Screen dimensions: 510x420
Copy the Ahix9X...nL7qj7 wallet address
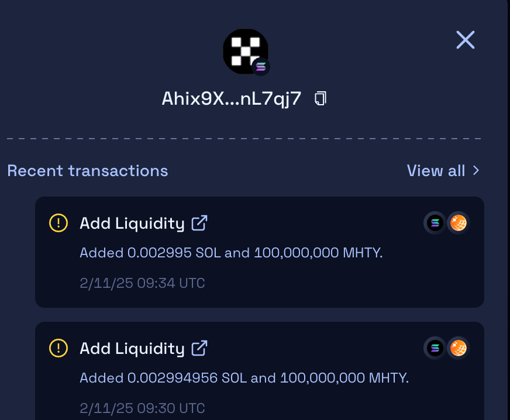tap(321, 98)
